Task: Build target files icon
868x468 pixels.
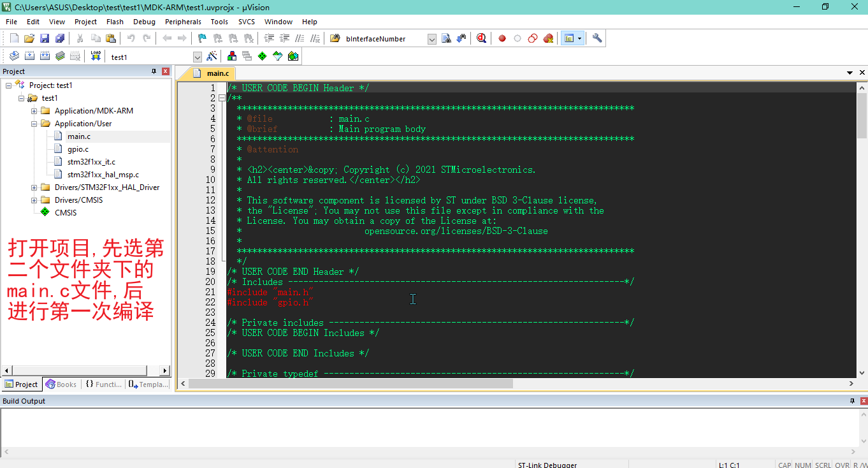Action: [x=29, y=56]
